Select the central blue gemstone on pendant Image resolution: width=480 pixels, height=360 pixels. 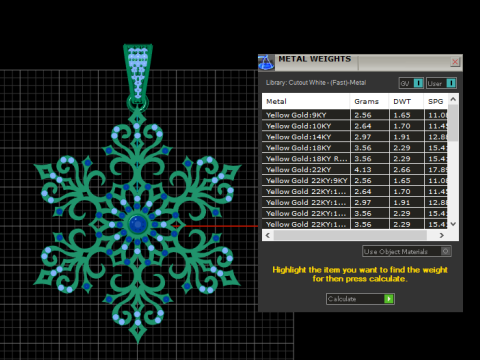coord(138,224)
